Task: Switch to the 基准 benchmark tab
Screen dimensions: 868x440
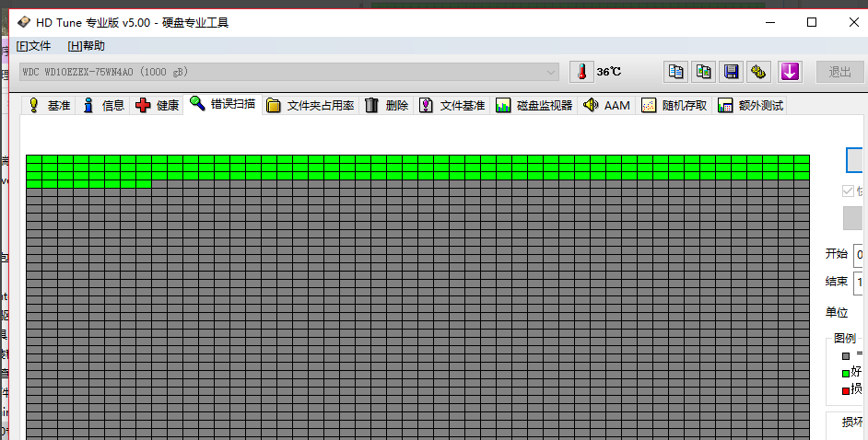Action: [50, 106]
